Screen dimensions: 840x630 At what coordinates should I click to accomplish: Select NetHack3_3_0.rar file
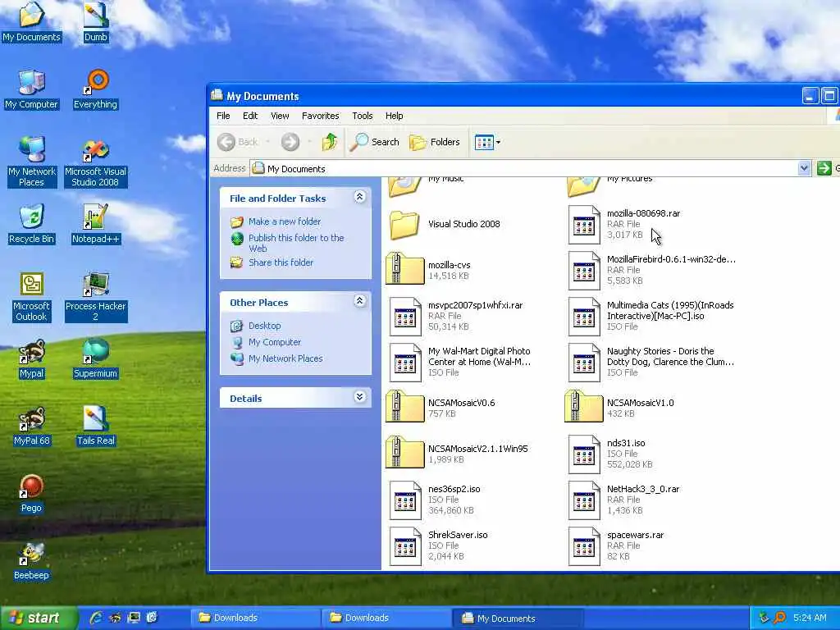(x=624, y=500)
